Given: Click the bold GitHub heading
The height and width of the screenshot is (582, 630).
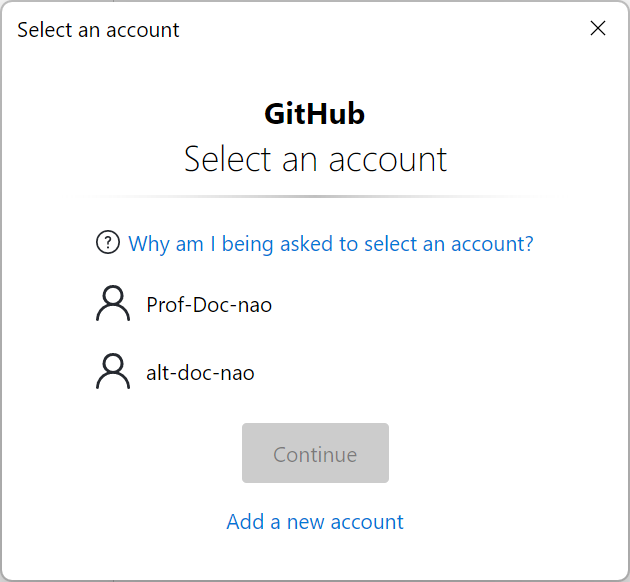Looking at the screenshot, I should tap(315, 114).
